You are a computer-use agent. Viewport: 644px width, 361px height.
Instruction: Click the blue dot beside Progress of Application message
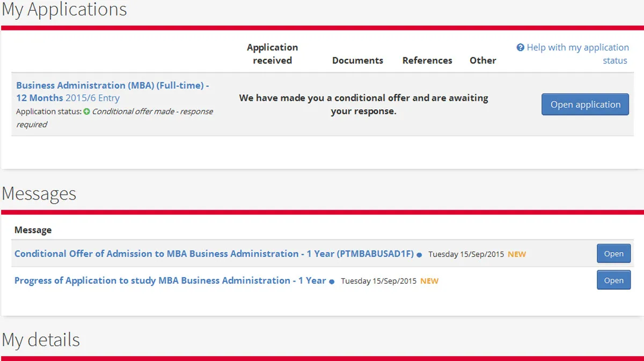click(332, 282)
